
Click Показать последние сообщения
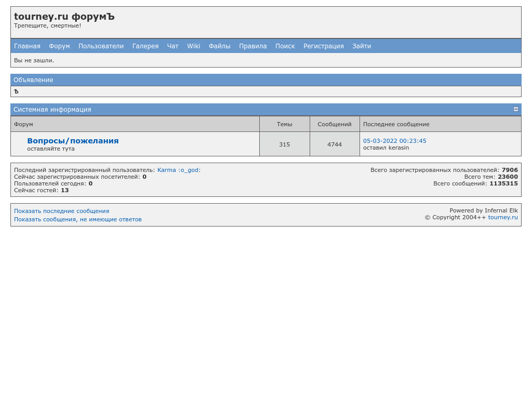(x=61, y=211)
